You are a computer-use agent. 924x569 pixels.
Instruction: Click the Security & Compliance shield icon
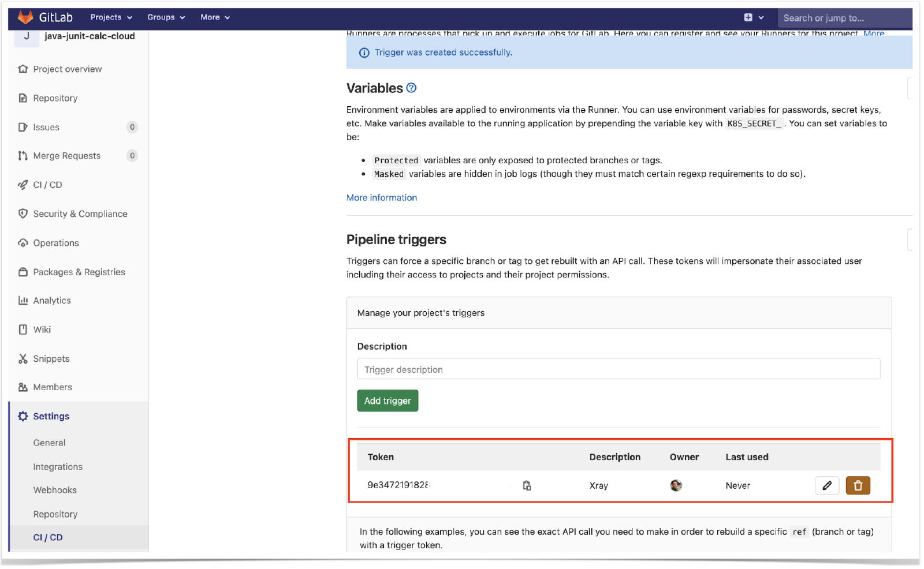(x=23, y=214)
